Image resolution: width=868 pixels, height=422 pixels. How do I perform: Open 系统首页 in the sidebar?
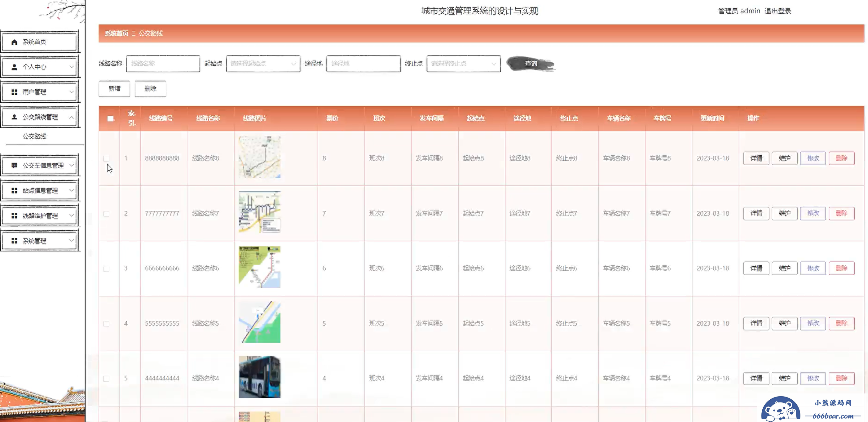40,42
